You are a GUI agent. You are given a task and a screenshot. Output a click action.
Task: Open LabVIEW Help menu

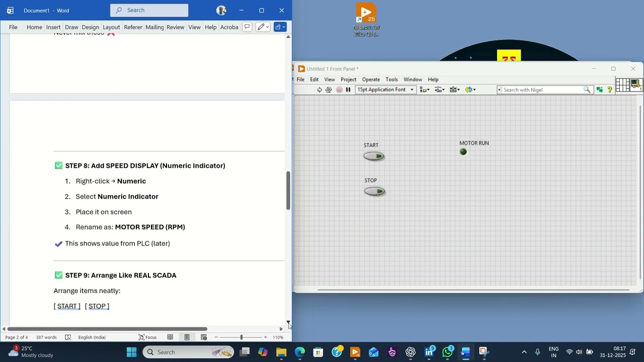433,79
